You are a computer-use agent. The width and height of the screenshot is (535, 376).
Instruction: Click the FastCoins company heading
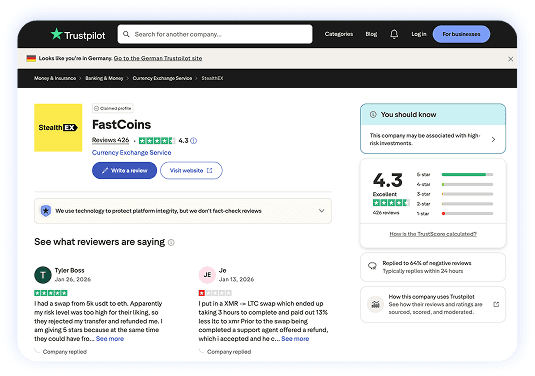tap(121, 125)
